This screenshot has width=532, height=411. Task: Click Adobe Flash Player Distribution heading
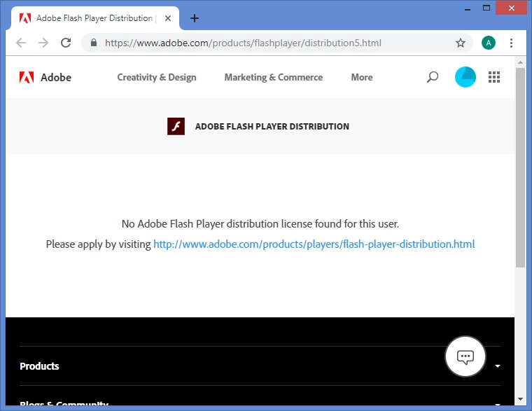[272, 126]
